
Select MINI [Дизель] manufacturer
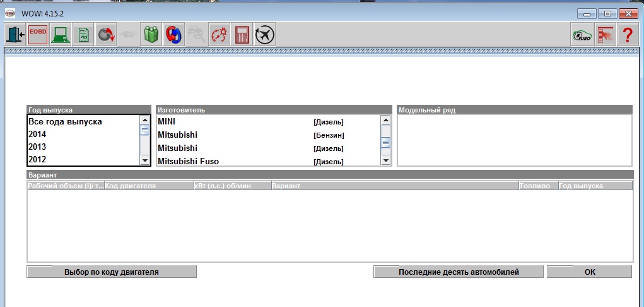[x=269, y=122]
